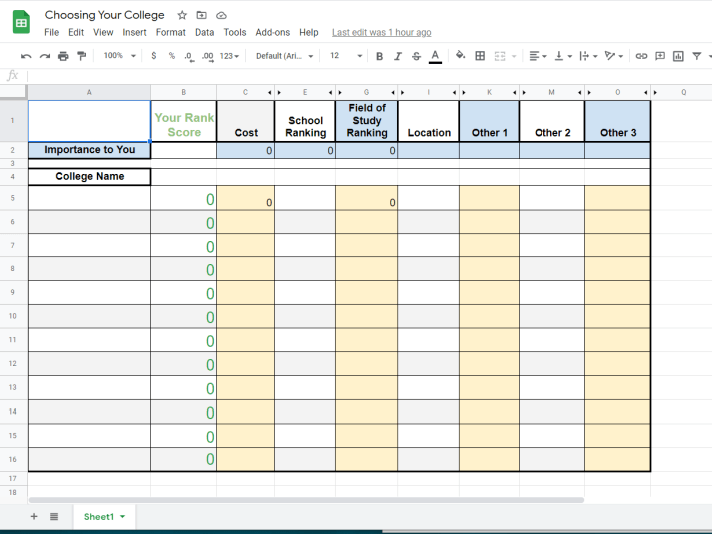Select the Paint format tool
The width and height of the screenshot is (712, 534).
(x=82, y=56)
